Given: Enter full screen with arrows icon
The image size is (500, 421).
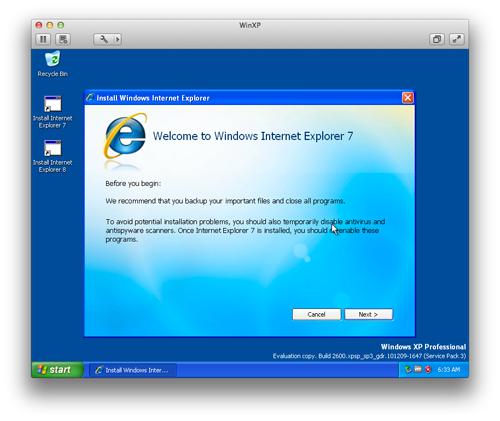Looking at the screenshot, I should 456,39.
